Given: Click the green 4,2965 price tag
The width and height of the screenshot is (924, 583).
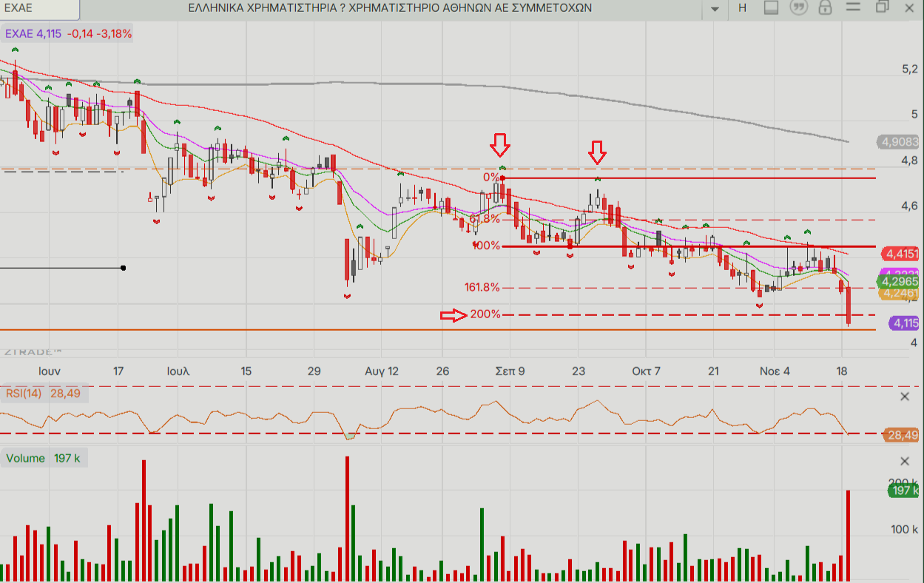Looking at the screenshot, I should (897, 282).
